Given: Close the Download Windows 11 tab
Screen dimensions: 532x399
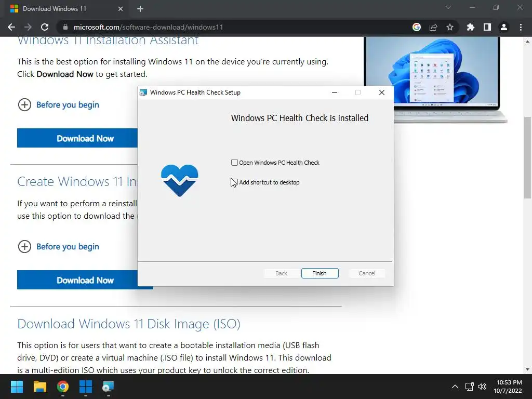Looking at the screenshot, I should pyautogui.click(x=121, y=9).
